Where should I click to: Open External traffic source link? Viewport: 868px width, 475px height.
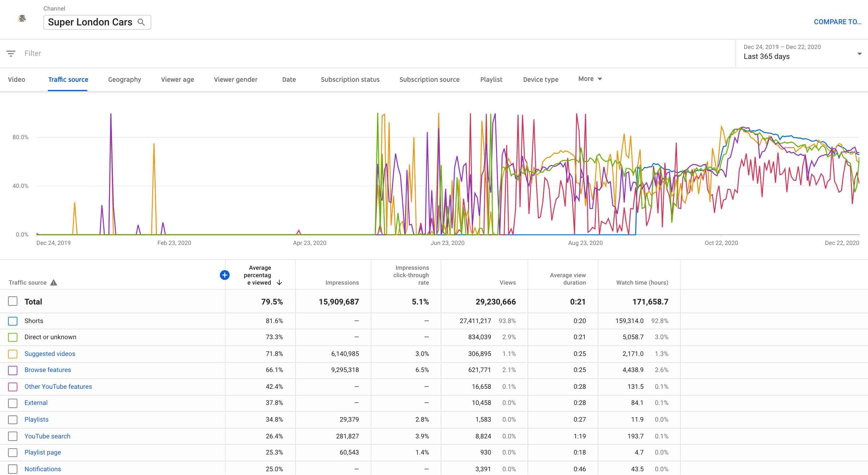click(x=36, y=402)
